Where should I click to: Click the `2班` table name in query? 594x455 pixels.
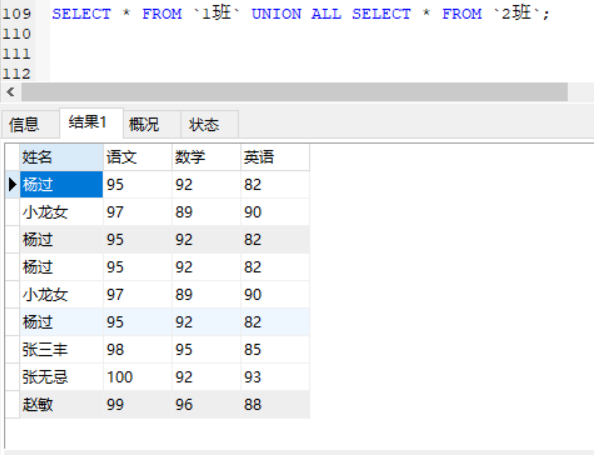tap(516, 13)
